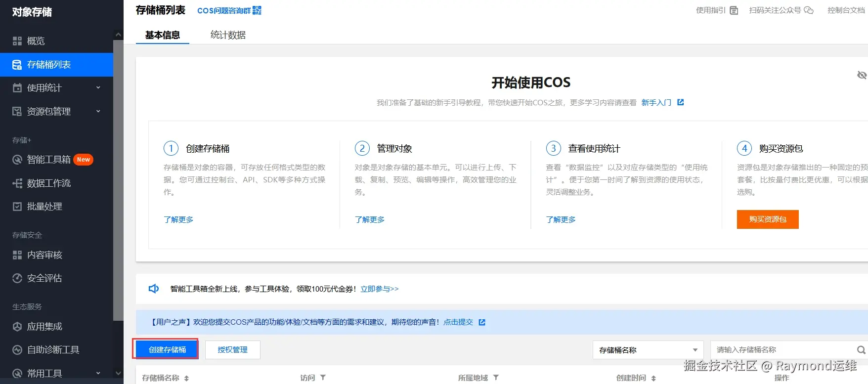The height and width of the screenshot is (384, 868).
Task: Click 了解更多 under 查看使用统计
Action: [561, 219]
